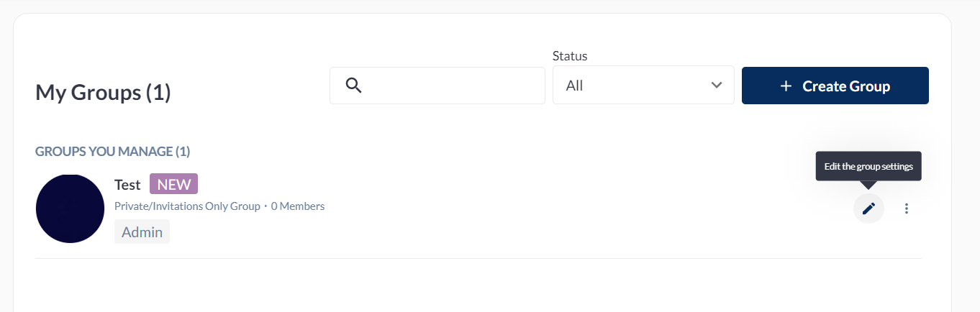Click the plus icon on Create Group
Screen dimensions: 980x312
pos(786,86)
